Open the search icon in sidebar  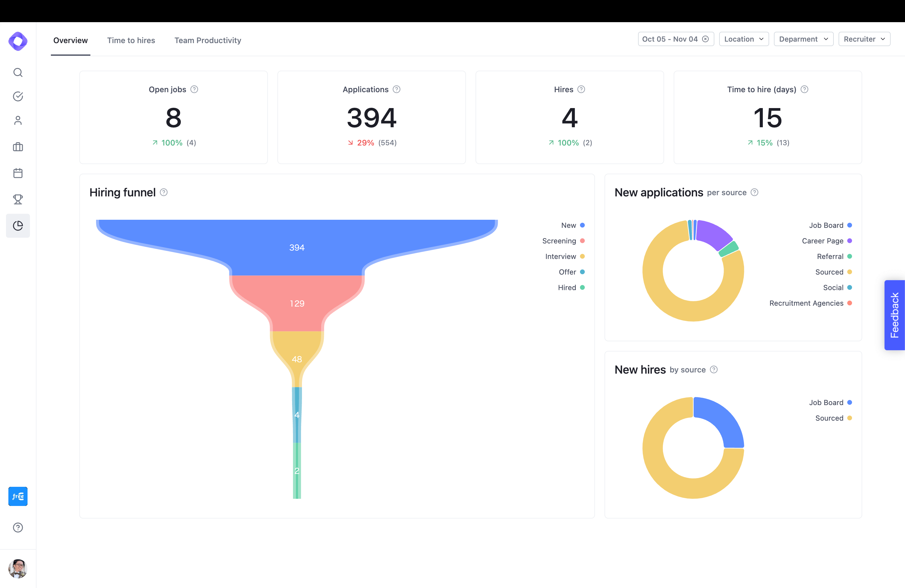pyautogui.click(x=18, y=72)
